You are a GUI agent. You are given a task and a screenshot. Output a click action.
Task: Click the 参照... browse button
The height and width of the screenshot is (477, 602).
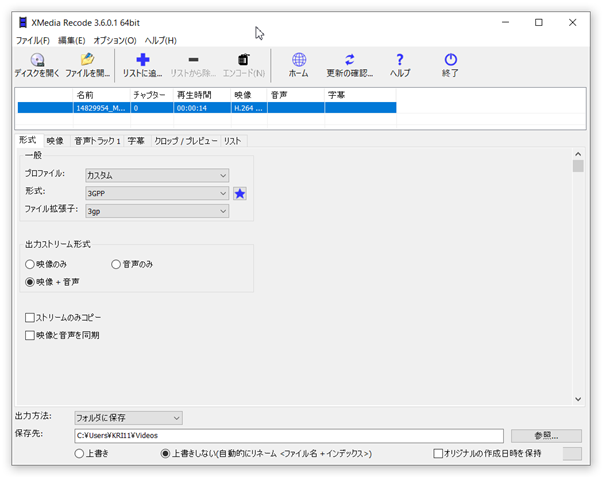point(546,436)
